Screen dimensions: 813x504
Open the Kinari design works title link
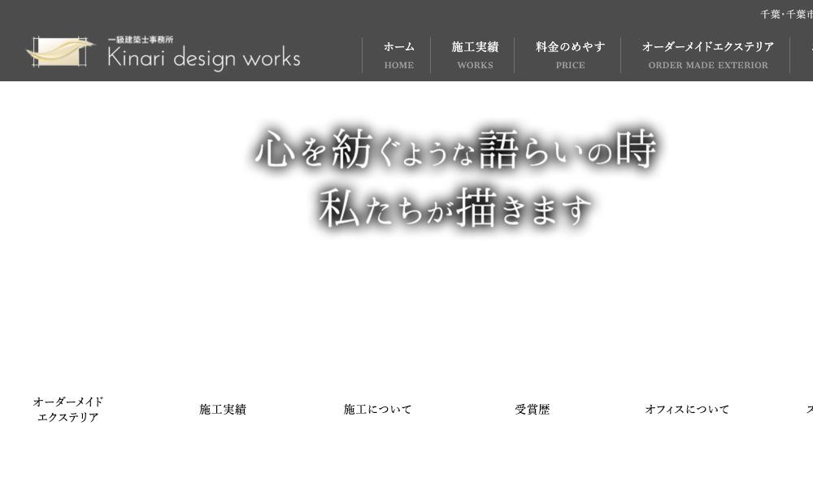[x=204, y=58]
